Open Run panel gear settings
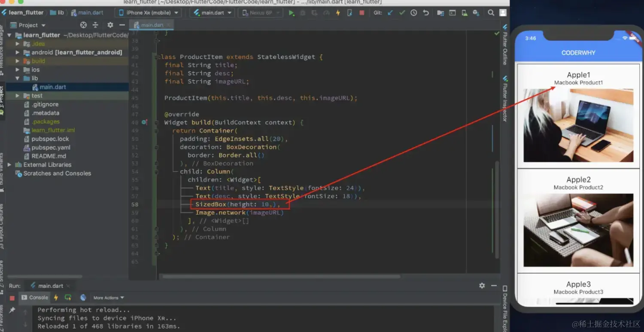 tap(482, 286)
